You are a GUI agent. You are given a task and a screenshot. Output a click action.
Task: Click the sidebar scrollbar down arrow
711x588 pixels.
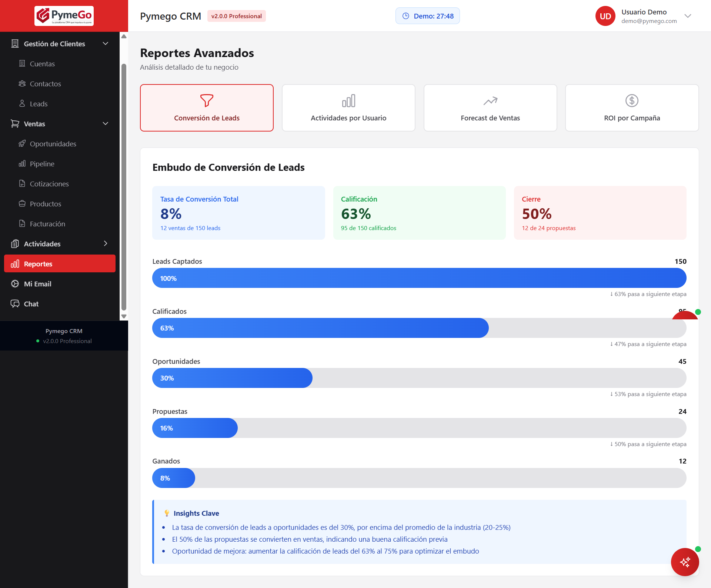pos(124,316)
